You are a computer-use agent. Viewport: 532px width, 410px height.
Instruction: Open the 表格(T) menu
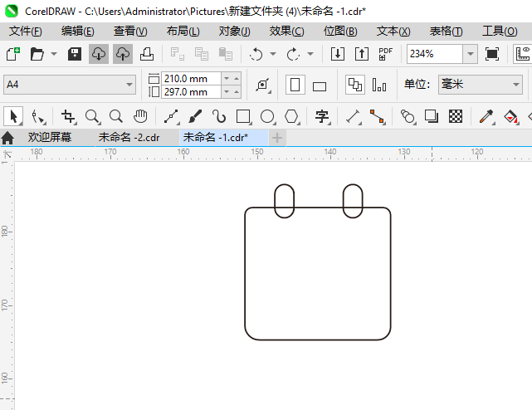click(446, 32)
